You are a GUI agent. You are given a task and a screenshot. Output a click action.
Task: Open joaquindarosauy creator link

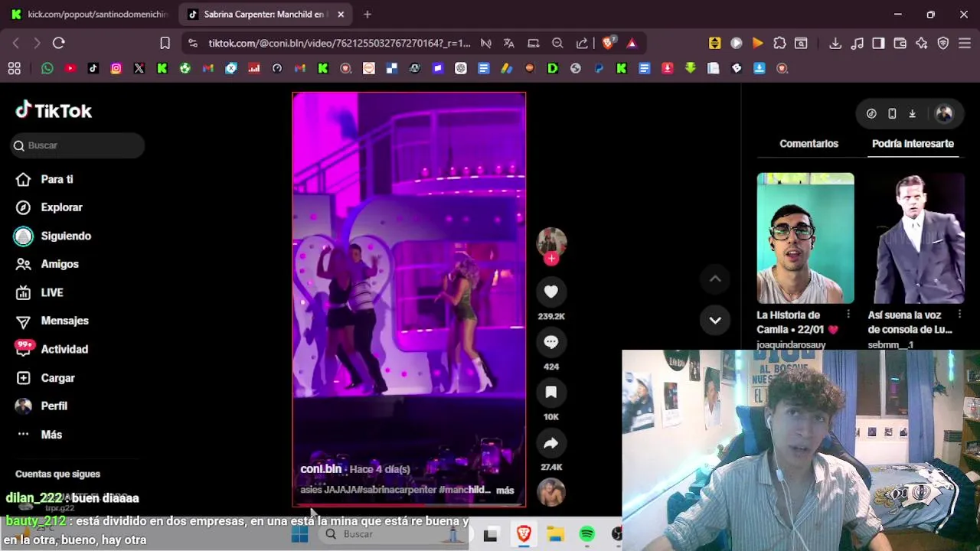[791, 345]
